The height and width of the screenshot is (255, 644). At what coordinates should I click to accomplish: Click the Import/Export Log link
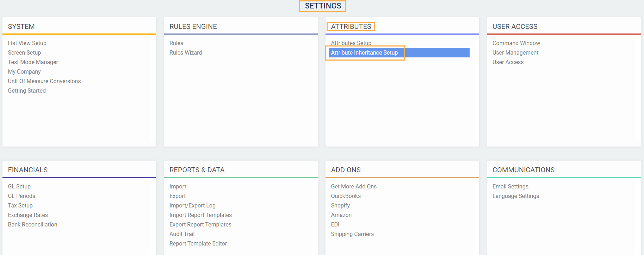point(192,205)
